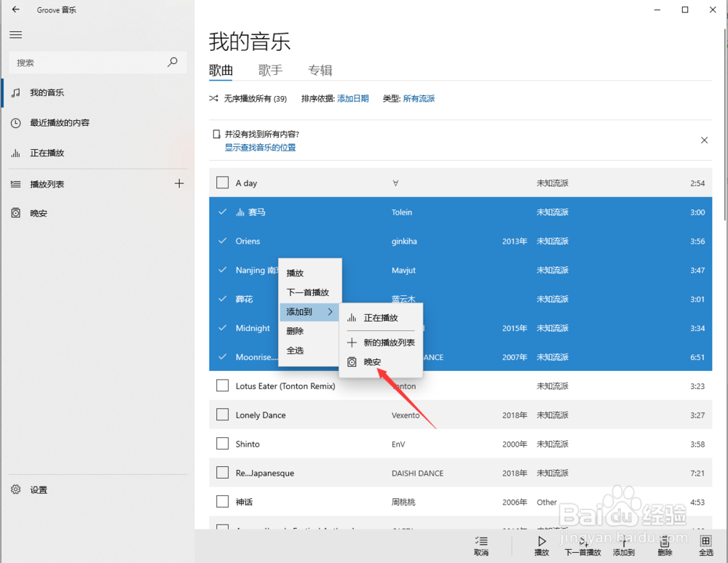Image resolution: width=728 pixels, height=563 pixels.
Task: Check the A day song checkbox
Action: coord(222,183)
